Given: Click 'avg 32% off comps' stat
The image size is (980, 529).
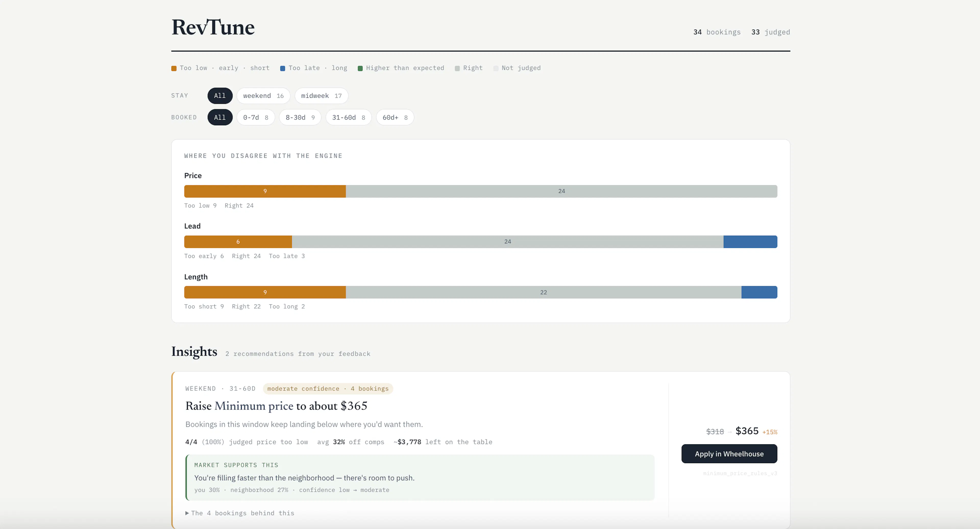Looking at the screenshot, I should click(350, 442).
